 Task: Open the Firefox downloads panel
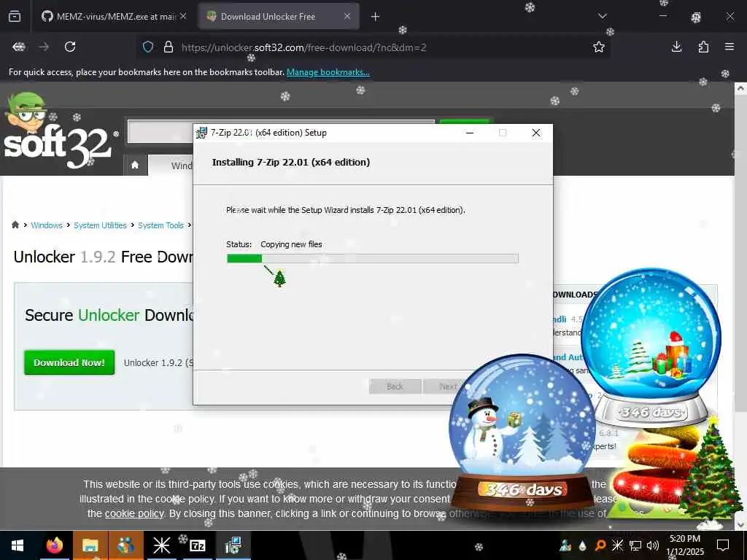676,47
